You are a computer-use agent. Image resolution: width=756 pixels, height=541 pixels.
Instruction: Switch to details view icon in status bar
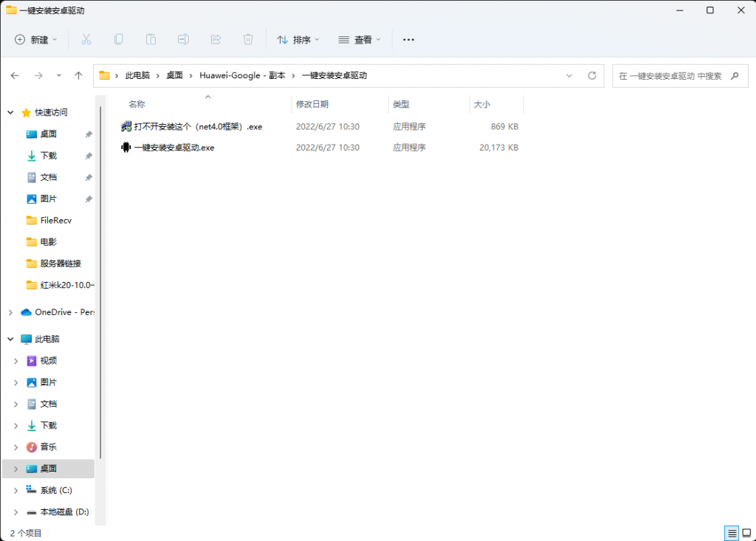(732, 533)
